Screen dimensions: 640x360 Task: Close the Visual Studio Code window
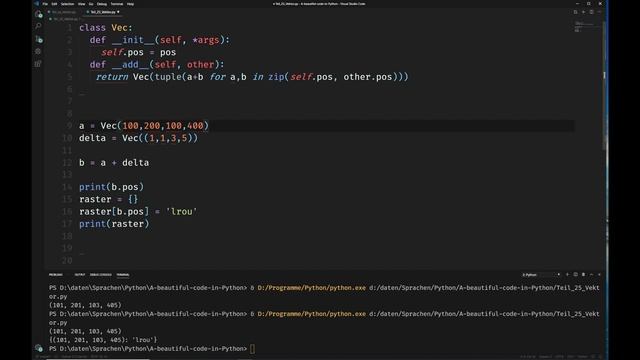(600, 4)
